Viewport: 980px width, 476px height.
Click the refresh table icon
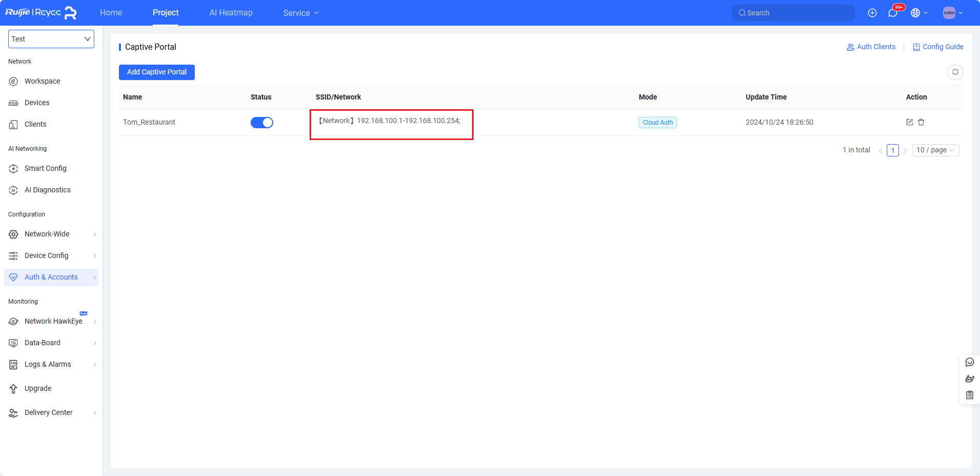[x=955, y=72]
